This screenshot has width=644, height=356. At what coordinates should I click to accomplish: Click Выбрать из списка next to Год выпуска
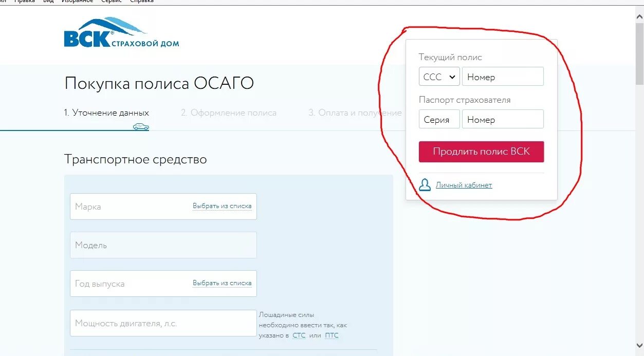(x=222, y=283)
